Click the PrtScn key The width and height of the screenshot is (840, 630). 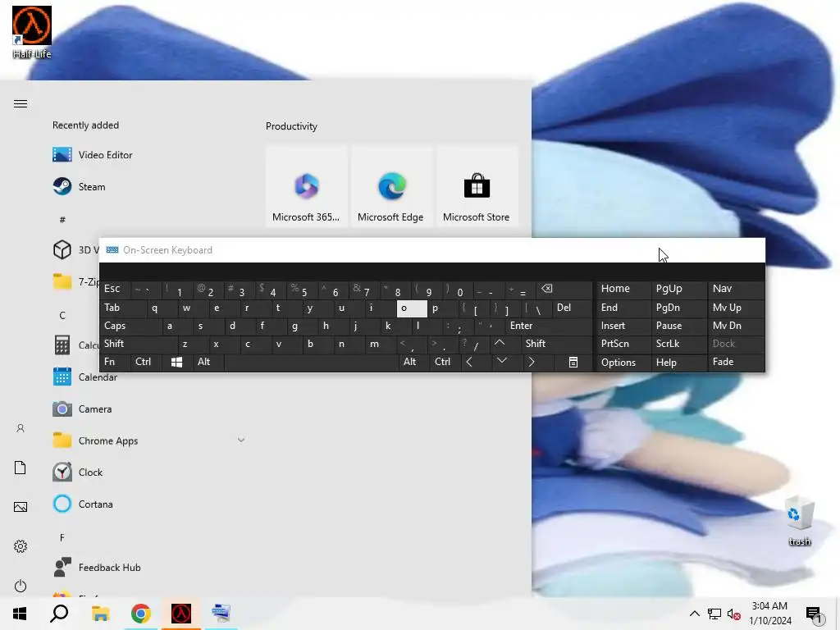[623, 344]
